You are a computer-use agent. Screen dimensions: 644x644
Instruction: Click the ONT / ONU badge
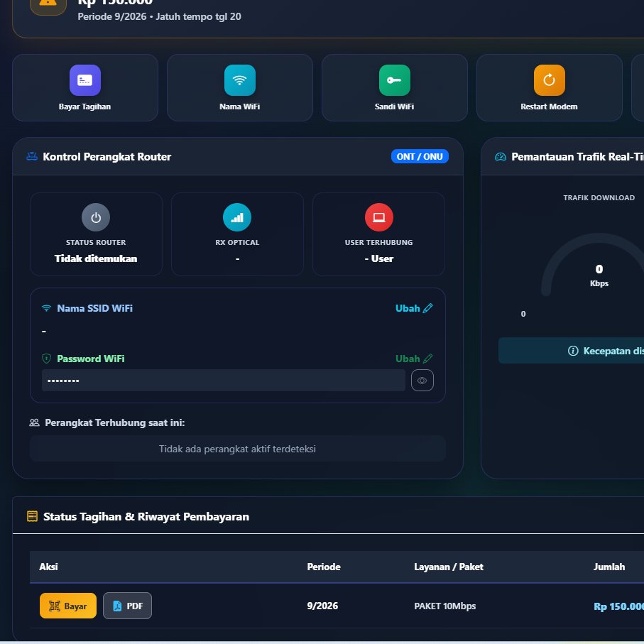click(420, 156)
